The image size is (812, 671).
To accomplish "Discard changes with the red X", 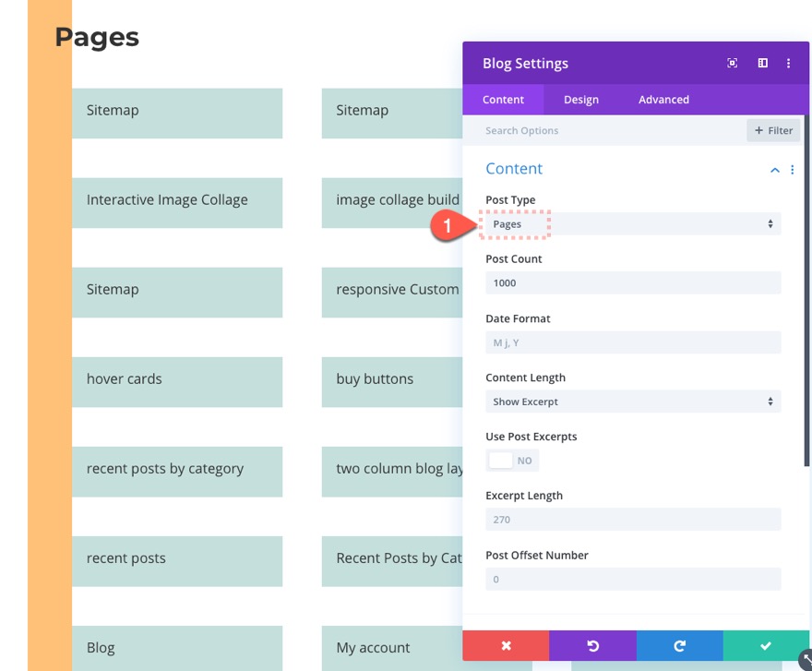I will pyautogui.click(x=506, y=646).
